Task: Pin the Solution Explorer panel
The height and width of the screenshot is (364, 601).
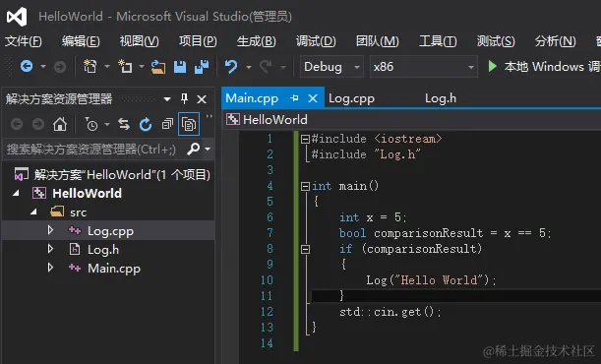Action: [x=184, y=98]
